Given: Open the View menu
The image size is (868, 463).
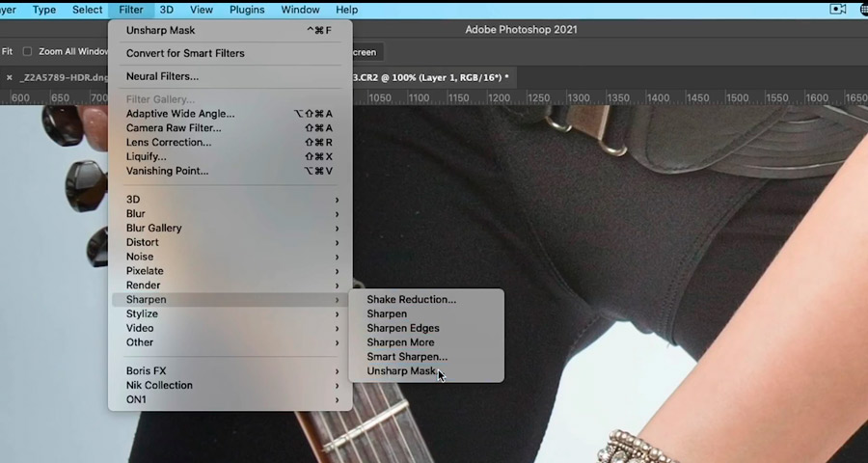Looking at the screenshot, I should point(202,10).
